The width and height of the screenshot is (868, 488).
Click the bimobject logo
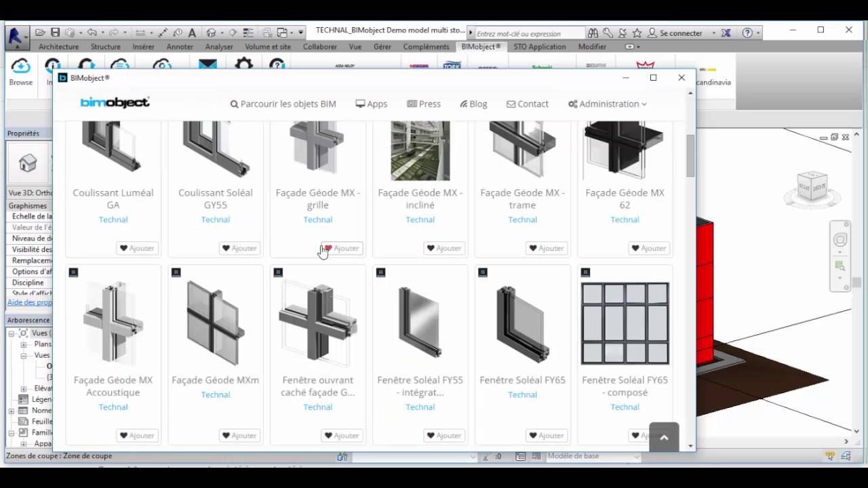point(115,103)
